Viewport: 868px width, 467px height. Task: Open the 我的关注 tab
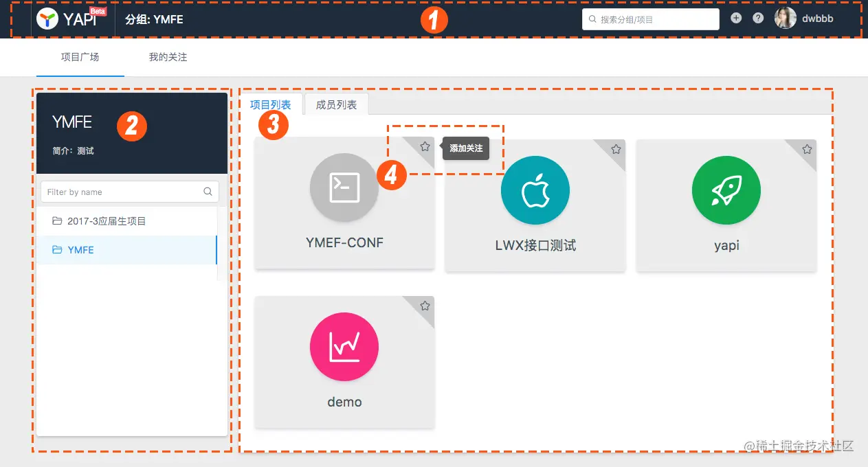[166, 58]
